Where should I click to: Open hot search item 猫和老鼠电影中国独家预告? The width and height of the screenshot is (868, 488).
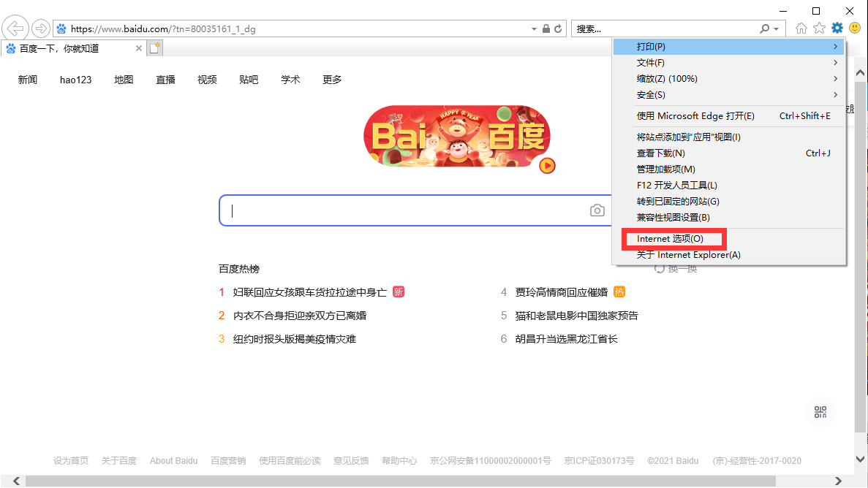tap(576, 316)
